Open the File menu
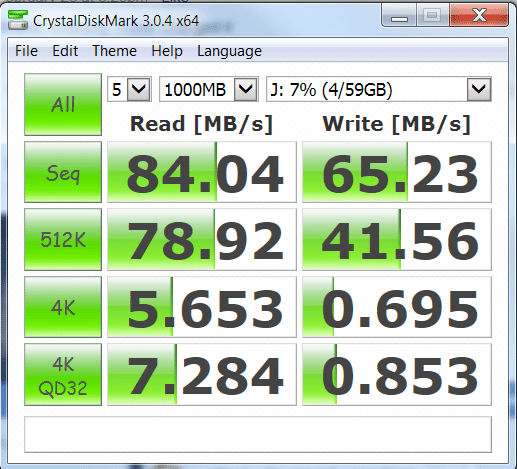517x469 pixels. coord(26,51)
